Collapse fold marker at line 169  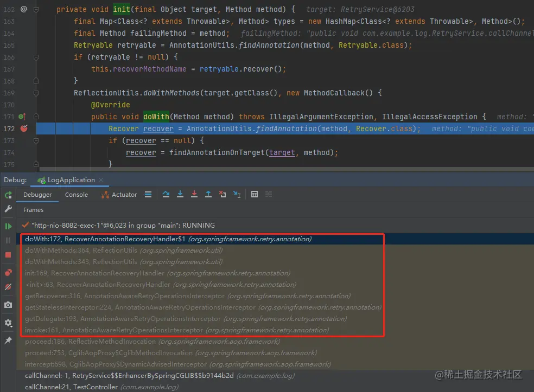point(36,93)
